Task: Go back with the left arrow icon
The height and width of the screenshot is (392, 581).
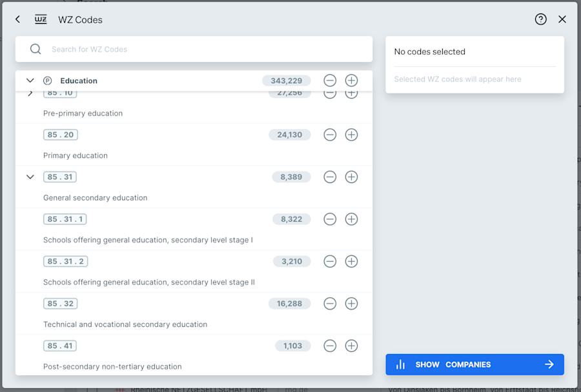Action: 18,19
